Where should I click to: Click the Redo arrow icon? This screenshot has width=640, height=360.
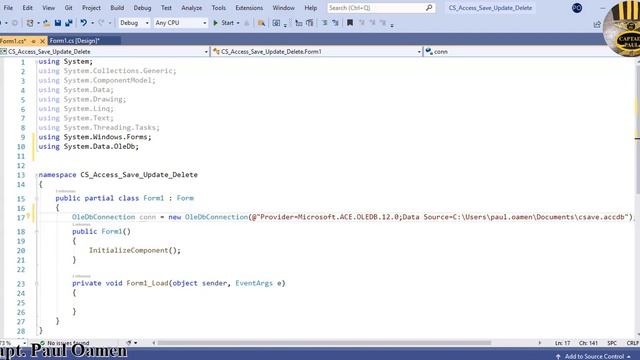(101, 23)
